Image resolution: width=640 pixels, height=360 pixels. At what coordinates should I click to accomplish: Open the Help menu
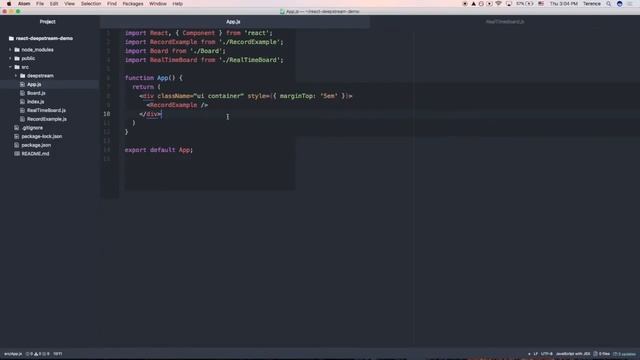[178, 4]
